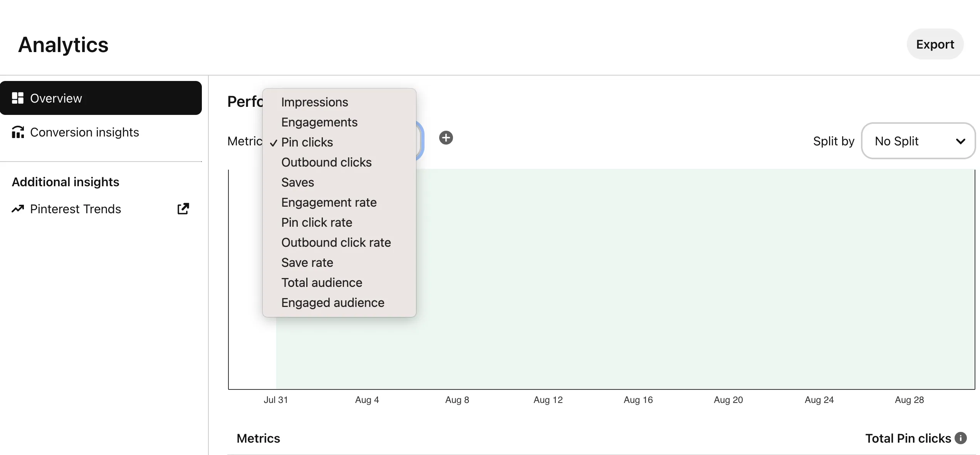Click the chevron arrow in the No Split box
Screen dimensions: 980x455
click(961, 142)
